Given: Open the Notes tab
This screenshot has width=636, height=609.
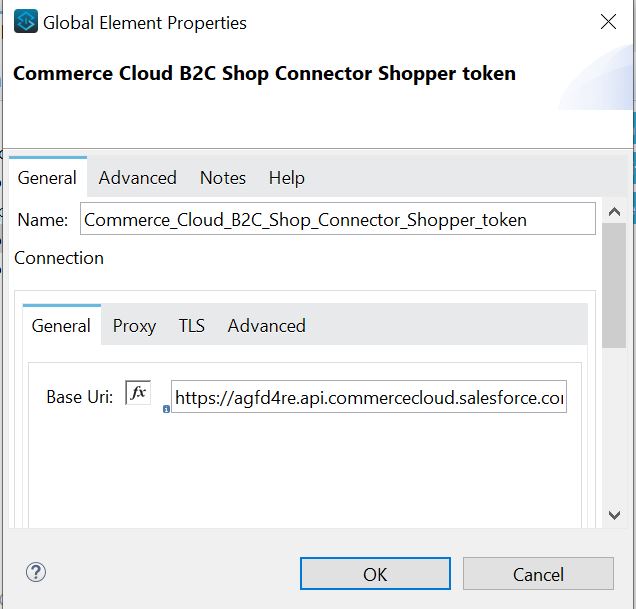Looking at the screenshot, I should (222, 178).
